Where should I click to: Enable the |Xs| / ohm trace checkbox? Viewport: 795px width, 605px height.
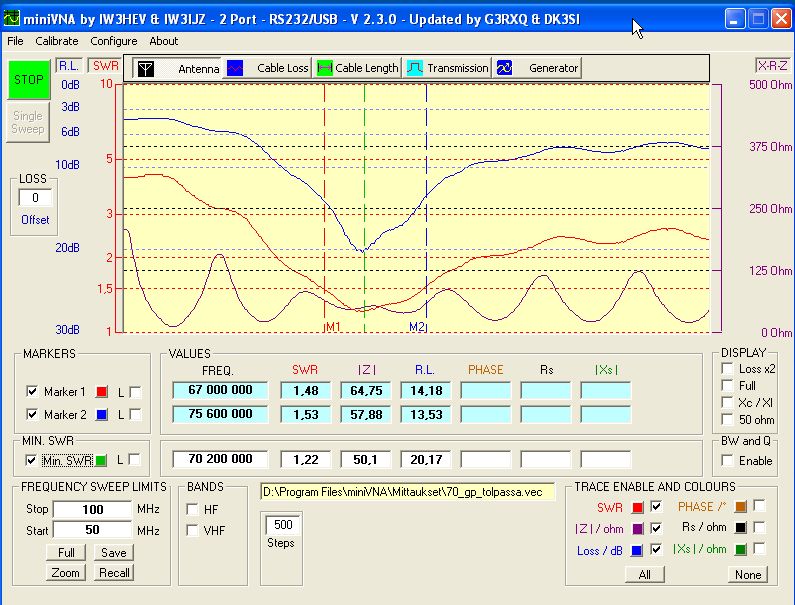tap(759, 548)
